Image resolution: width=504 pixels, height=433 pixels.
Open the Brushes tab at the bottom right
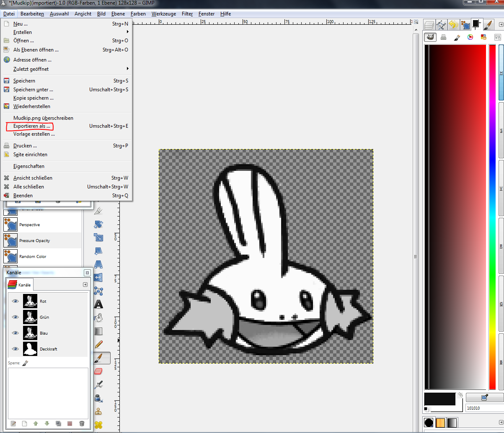429,423
